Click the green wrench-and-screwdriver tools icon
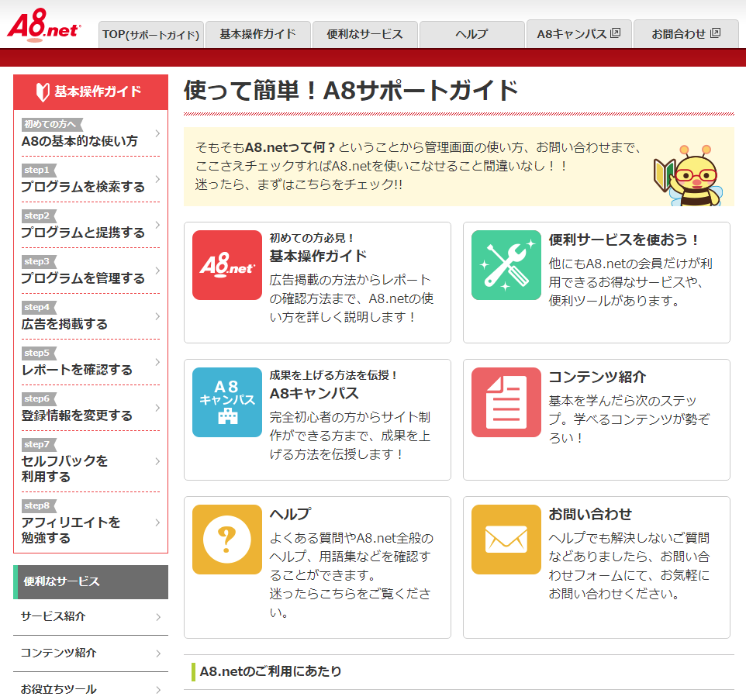746x700 pixels. (x=506, y=265)
